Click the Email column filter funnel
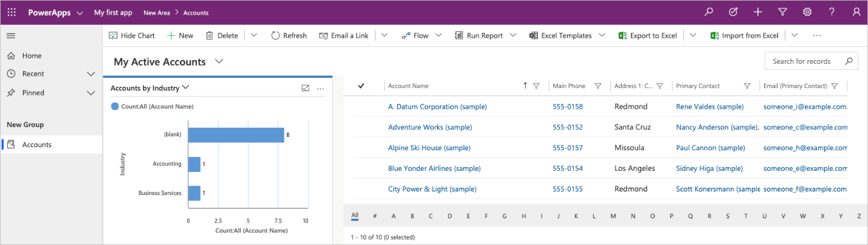This screenshot has width=868, height=245. (x=835, y=86)
